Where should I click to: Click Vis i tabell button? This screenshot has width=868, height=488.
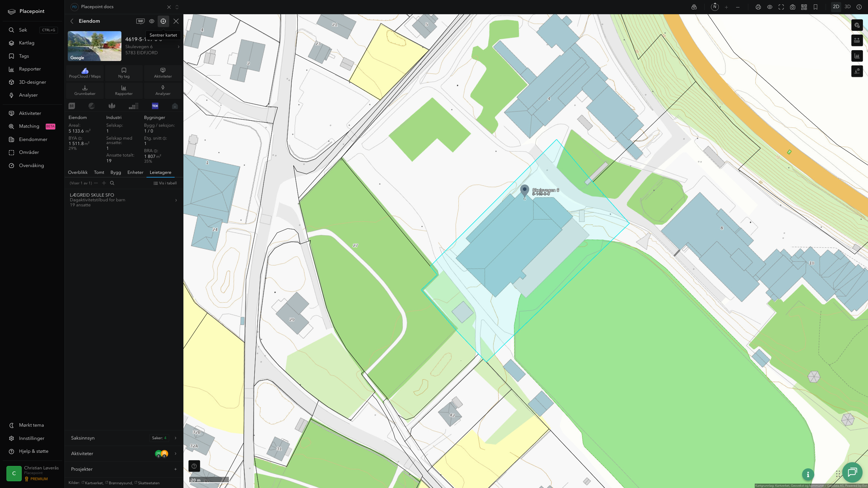click(165, 183)
